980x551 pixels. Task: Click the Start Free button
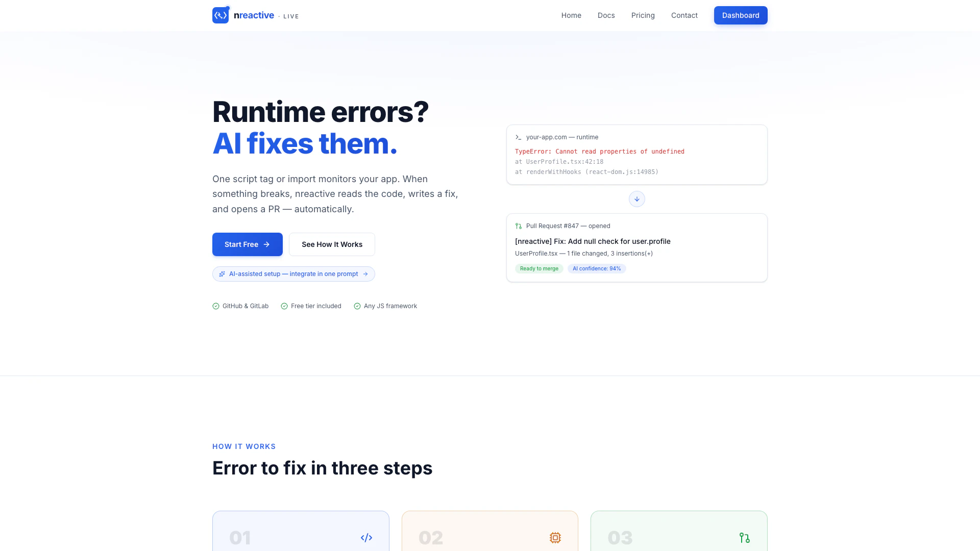tap(247, 244)
